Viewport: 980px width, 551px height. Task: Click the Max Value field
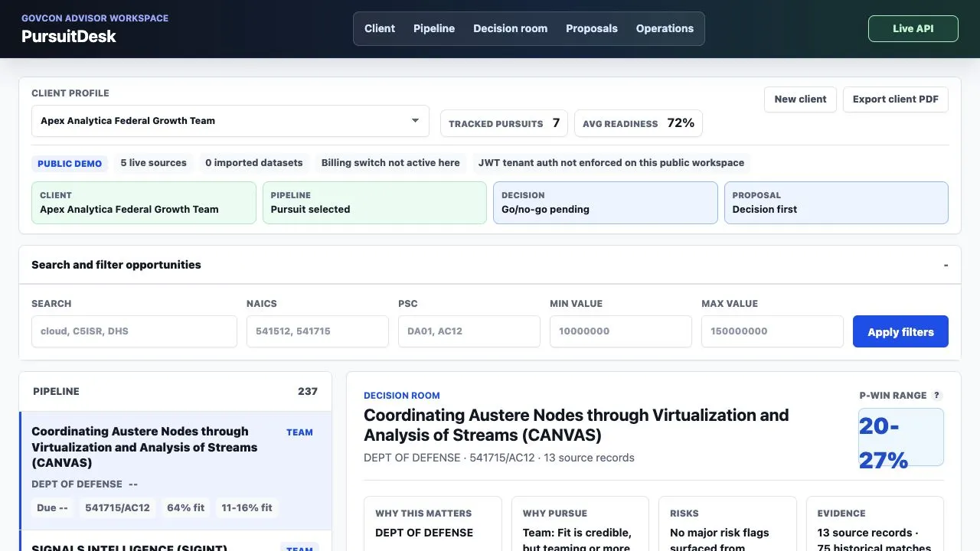(773, 331)
